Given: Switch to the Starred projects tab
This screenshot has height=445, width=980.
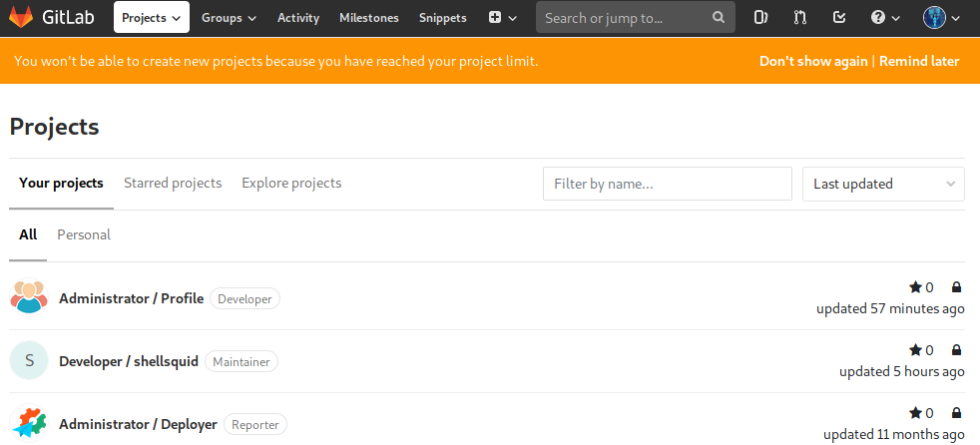Looking at the screenshot, I should [173, 184].
